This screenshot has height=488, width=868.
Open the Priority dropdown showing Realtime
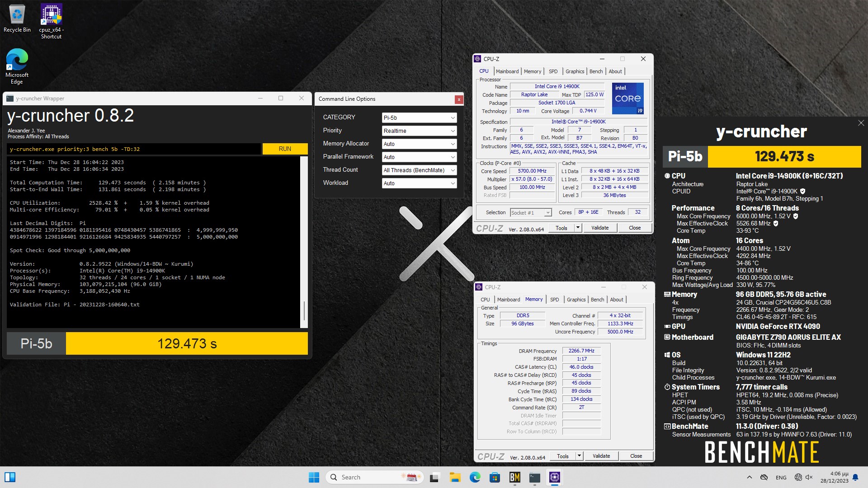[x=419, y=131]
